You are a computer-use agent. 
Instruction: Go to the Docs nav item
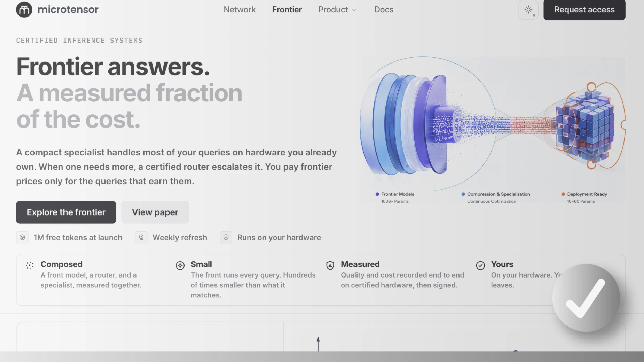(384, 10)
